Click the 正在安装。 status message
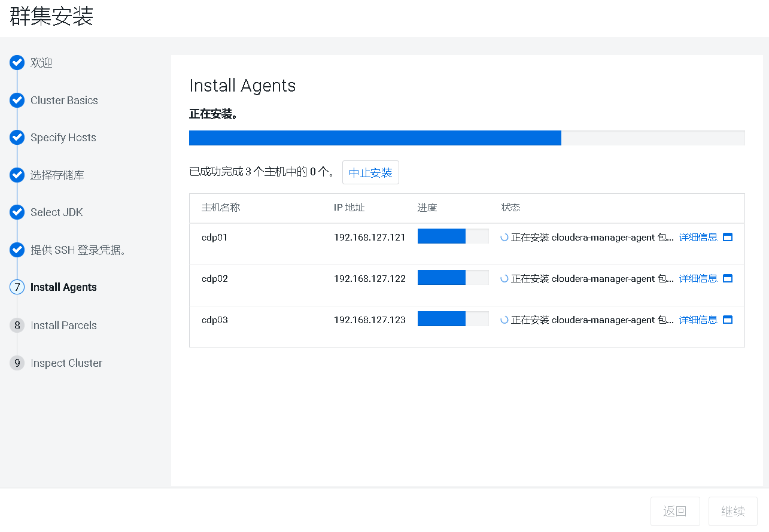 coord(214,114)
